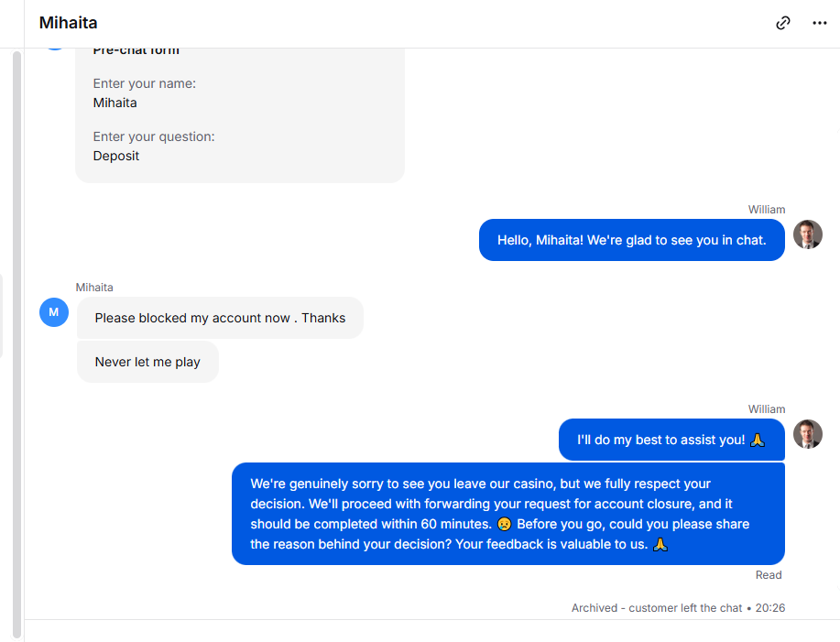Click the William sender name above greeting
The height and width of the screenshot is (642, 840).
767,210
